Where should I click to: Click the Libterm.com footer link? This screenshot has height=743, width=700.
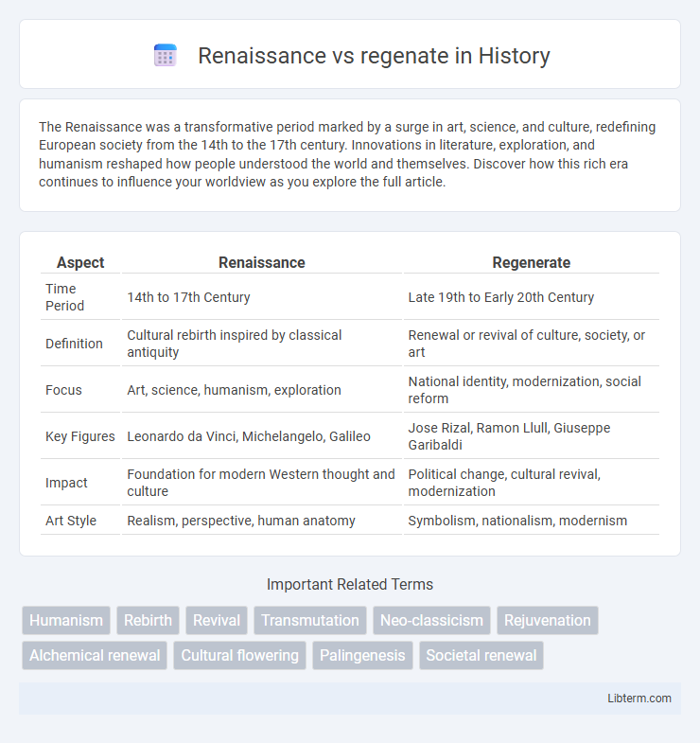639,698
